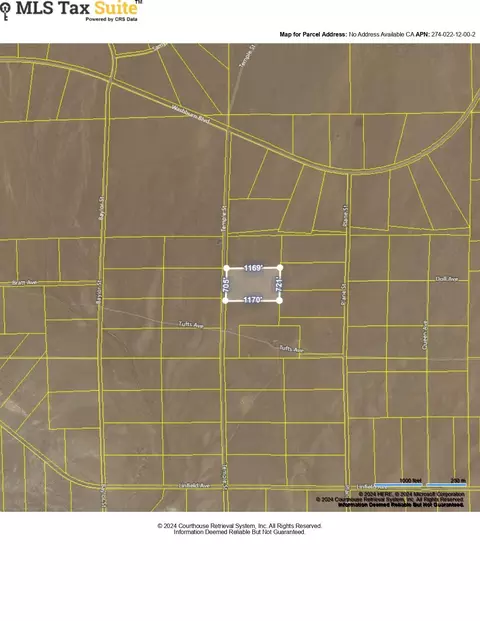Click the 705' left edge measurement label
This screenshot has height=621, width=480.
tap(226, 285)
